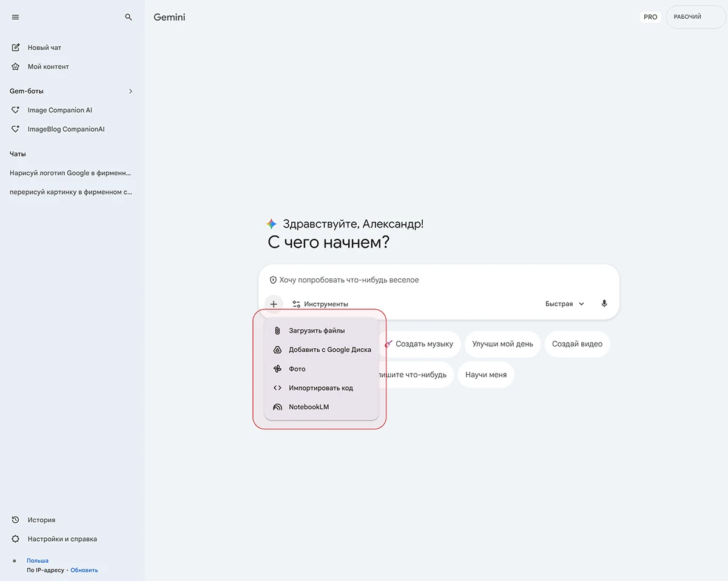
Task: Click the search magnifier icon in sidebar
Action: [x=129, y=18]
